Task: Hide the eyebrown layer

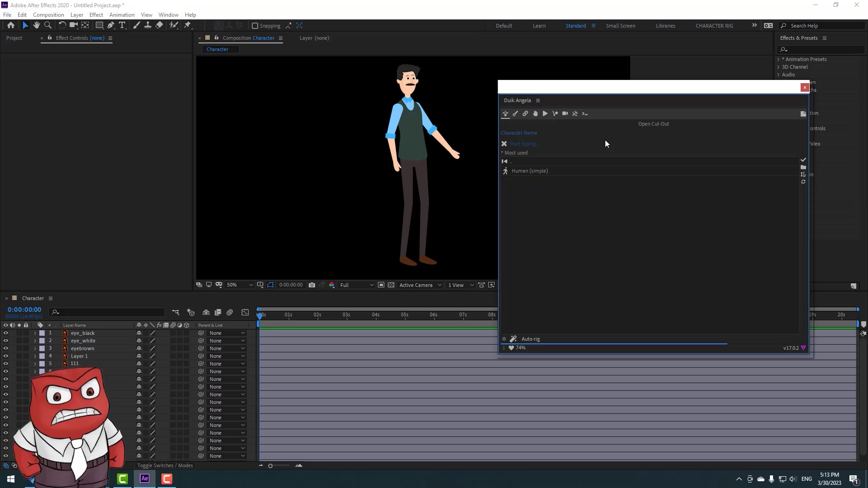Action: tap(6, 348)
